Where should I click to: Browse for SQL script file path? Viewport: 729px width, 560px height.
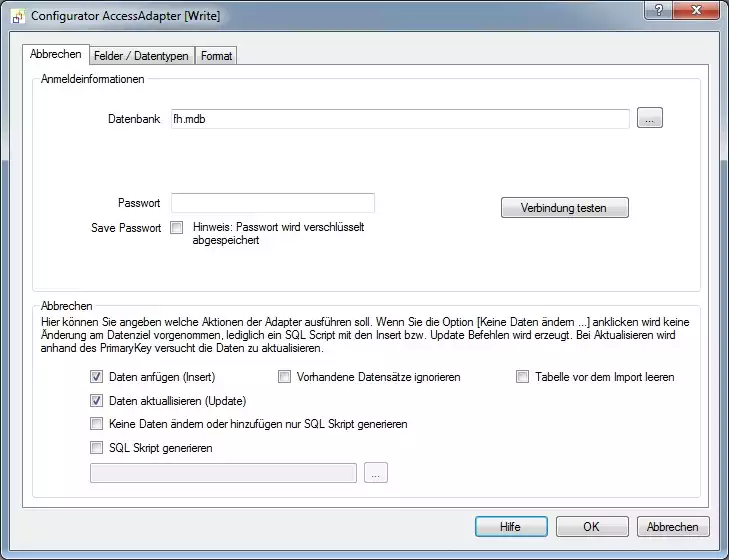pyautogui.click(x=375, y=474)
